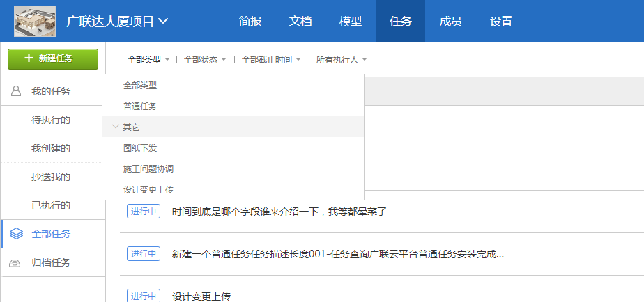Open the 全部截止时间 filter dropdown

click(271, 60)
